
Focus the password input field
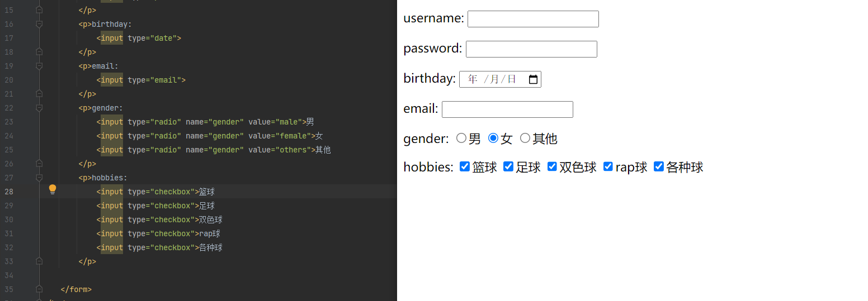(x=531, y=49)
